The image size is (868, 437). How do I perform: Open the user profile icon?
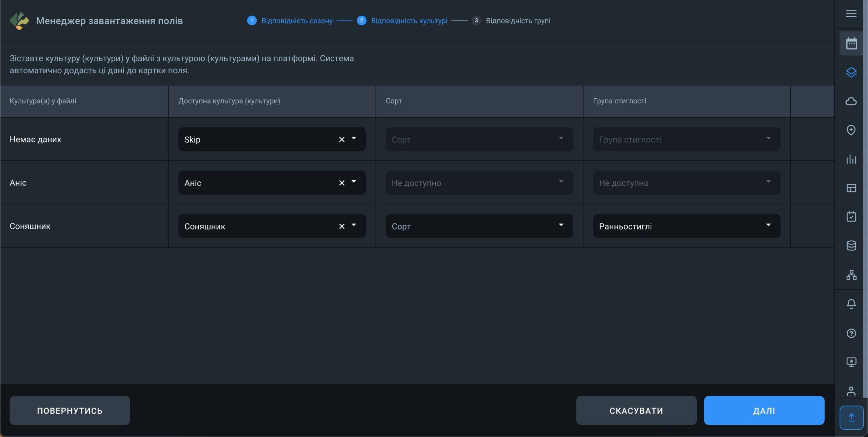[x=851, y=391]
